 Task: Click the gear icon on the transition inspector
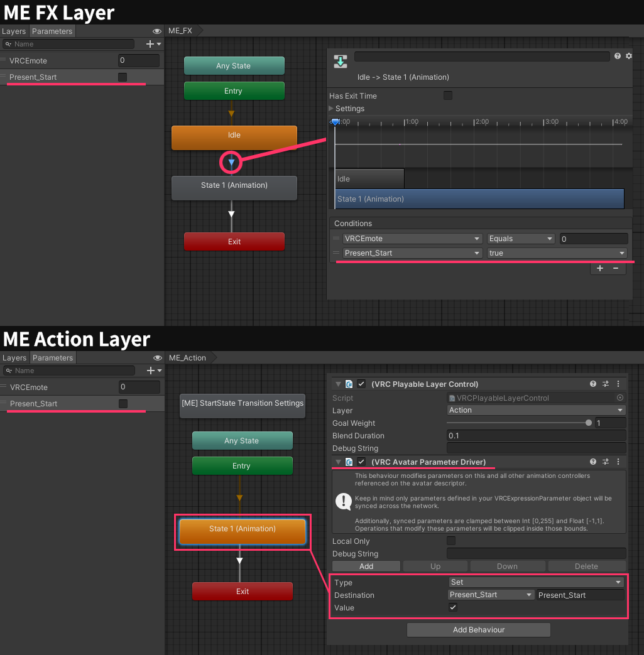(x=628, y=55)
